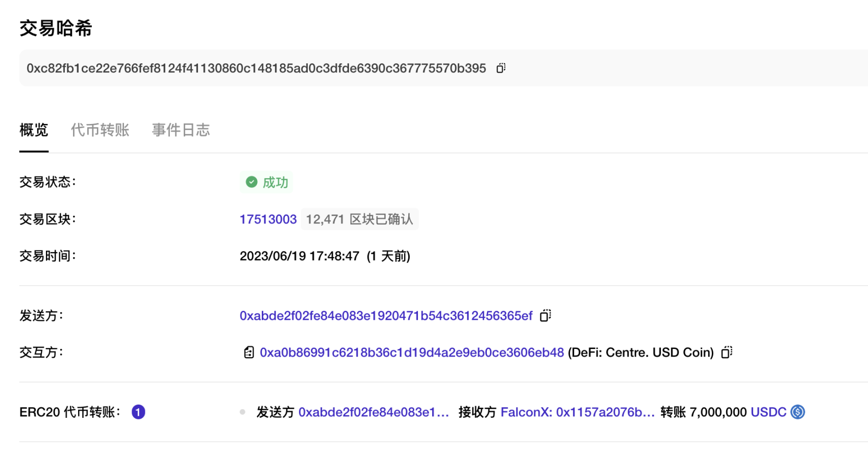Click the 12,471 区块已确认 confirmations badge

click(x=360, y=219)
